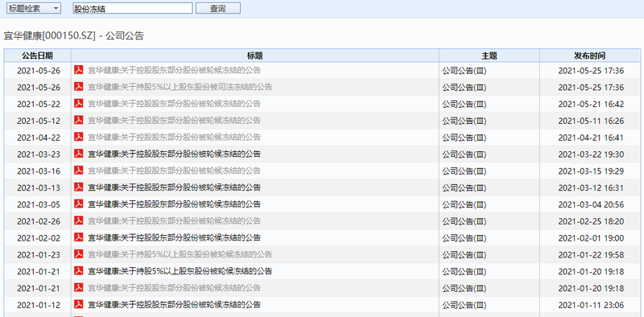The width and height of the screenshot is (644, 317).
Task: Open announcement title dated 2021-01-12
Action: click(174, 305)
